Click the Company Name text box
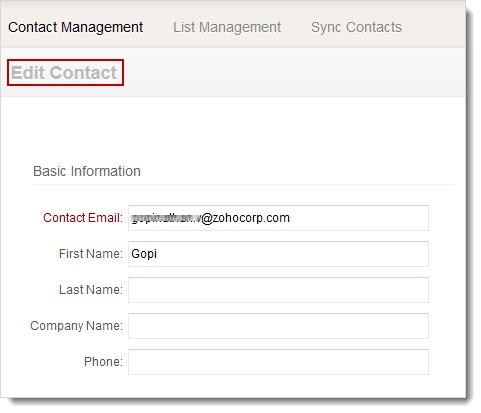Screen dimensions: 481x413 pos(278,326)
